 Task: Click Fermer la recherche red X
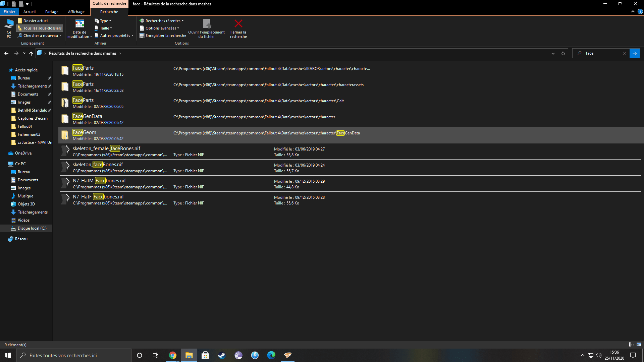tap(238, 28)
